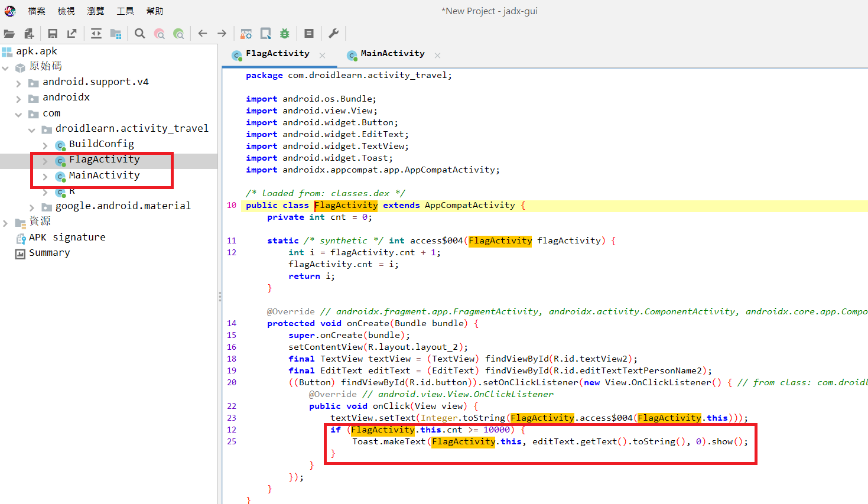Open the 瀏覽 menu
The width and height of the screenshot is (868, 504).
96,11
